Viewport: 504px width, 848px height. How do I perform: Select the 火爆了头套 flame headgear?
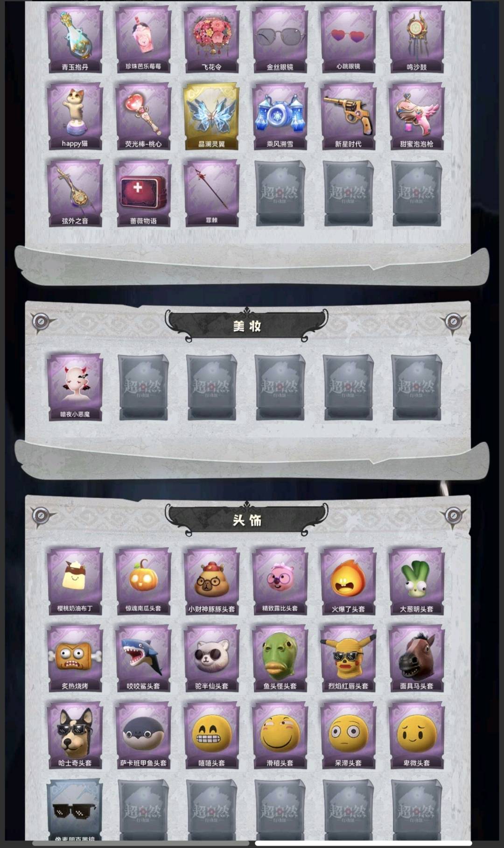pos(348,581)
